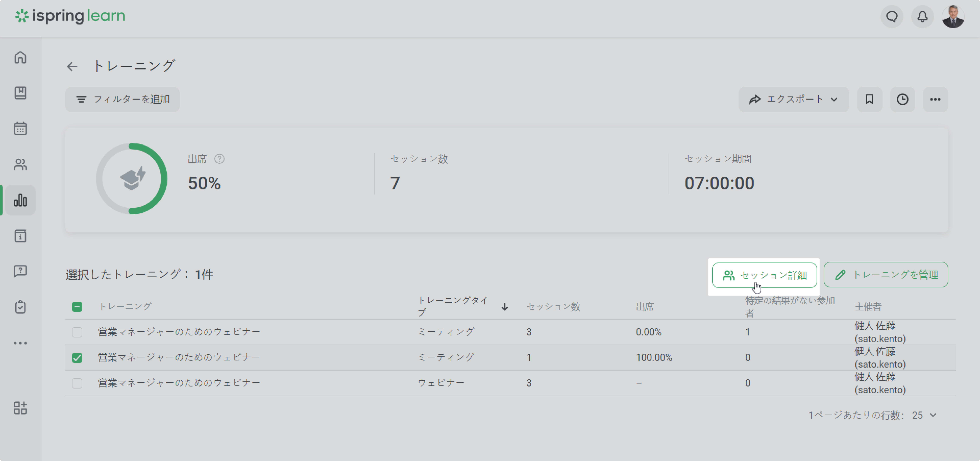Click the トレーニング column header
Screen dimensions: 980x461
point(125,306)
